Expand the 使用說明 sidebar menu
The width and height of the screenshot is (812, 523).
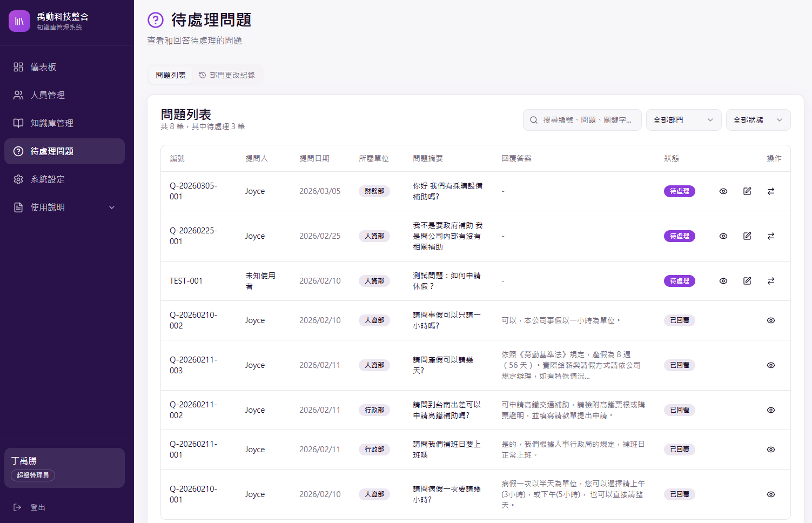[64, 207]
